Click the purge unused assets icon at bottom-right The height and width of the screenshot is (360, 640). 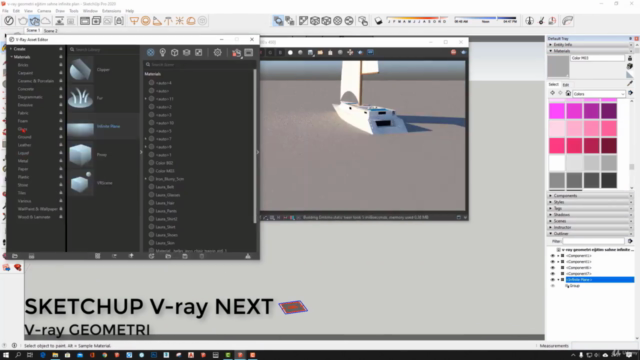(248, 256)
